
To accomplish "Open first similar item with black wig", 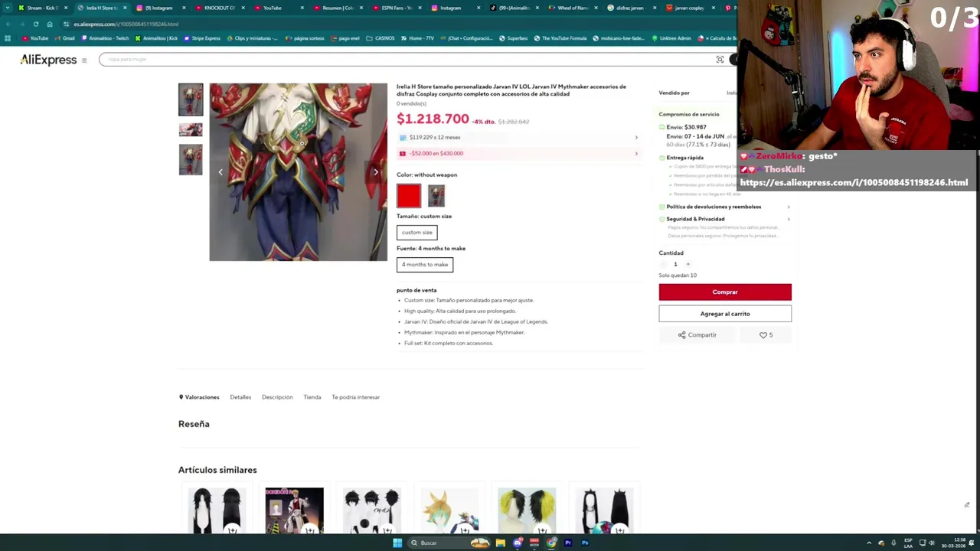I will click(x=217, y=510).
